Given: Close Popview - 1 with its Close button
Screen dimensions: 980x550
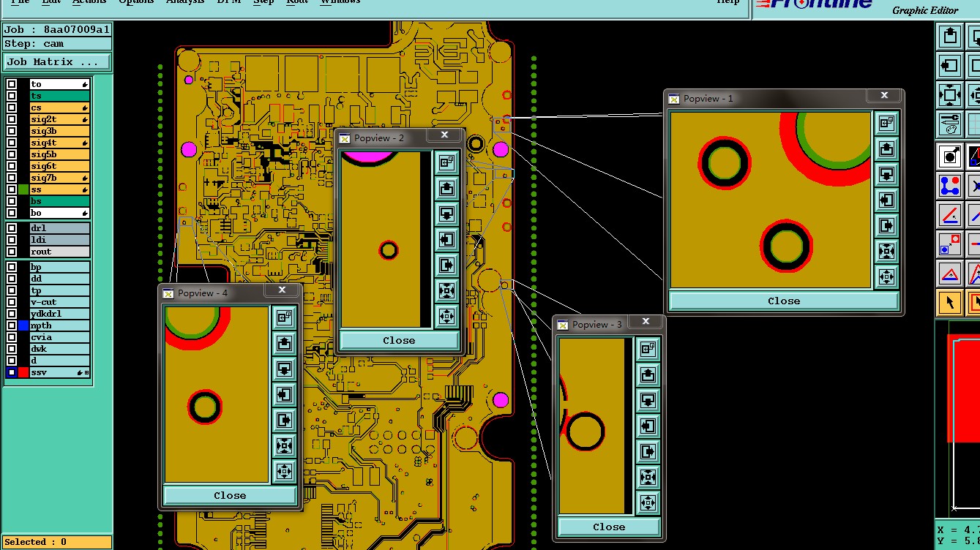Looking at the screenshot, I should point(783,301).
